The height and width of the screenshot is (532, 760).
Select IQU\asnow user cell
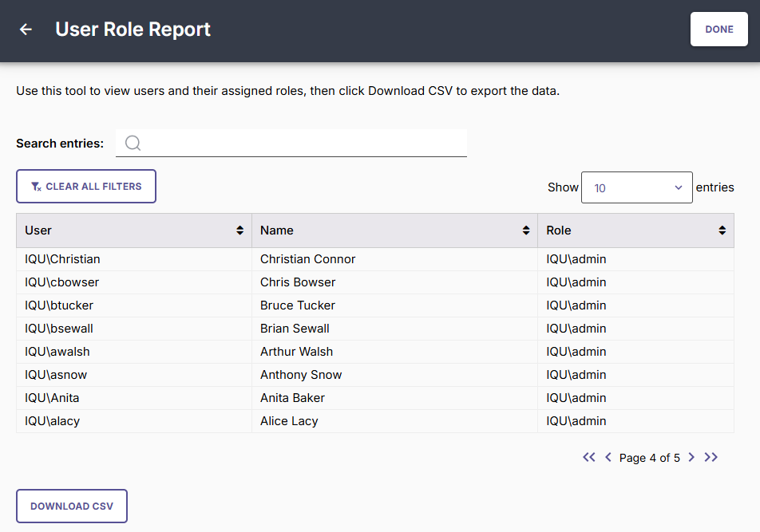coord(134,375)
